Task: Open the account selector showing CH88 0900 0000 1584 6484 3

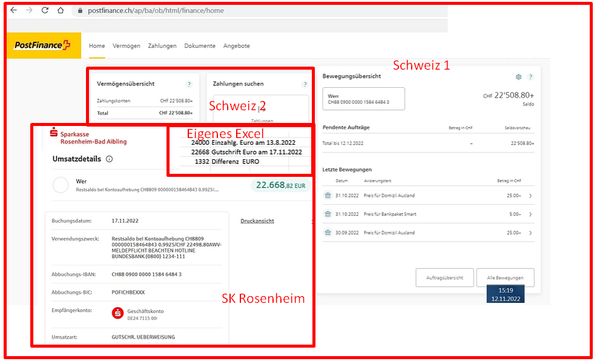Action: click(x=364, y=99)
